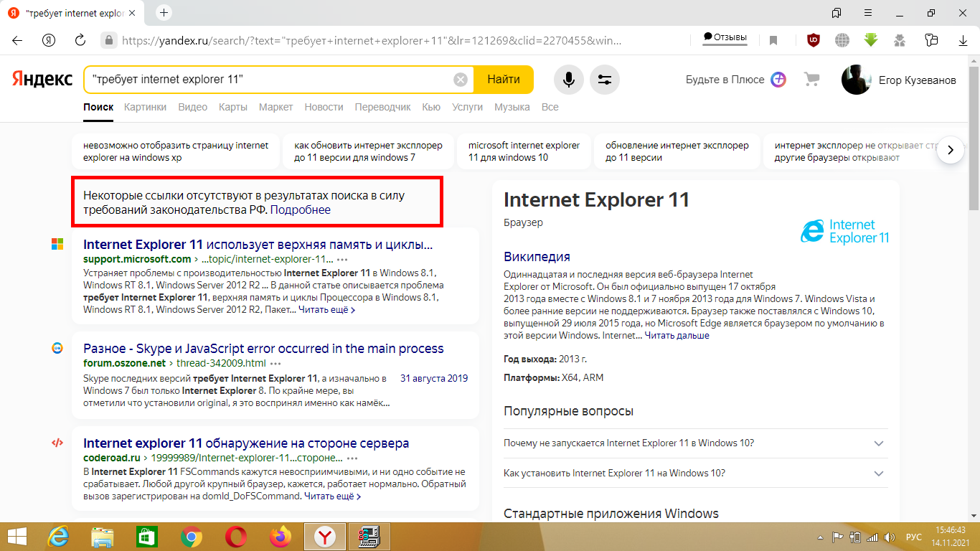
Task: Open the Windows Start button
Action: (16, 537)
